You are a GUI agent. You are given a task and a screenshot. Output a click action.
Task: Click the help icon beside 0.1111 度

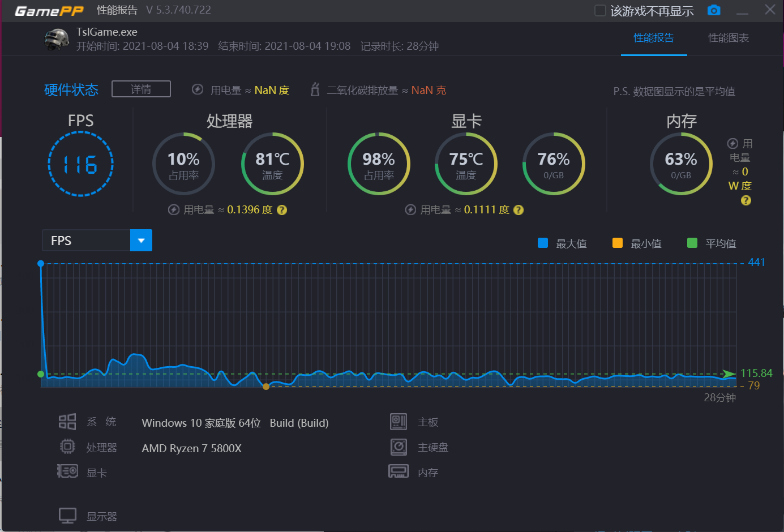pyautogui.click(x=519, y=210)
